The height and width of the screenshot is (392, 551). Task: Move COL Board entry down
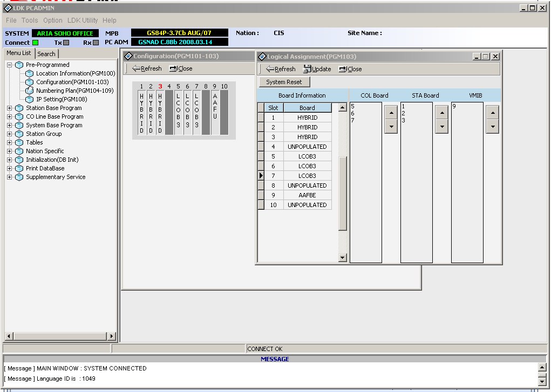(391, 127)
